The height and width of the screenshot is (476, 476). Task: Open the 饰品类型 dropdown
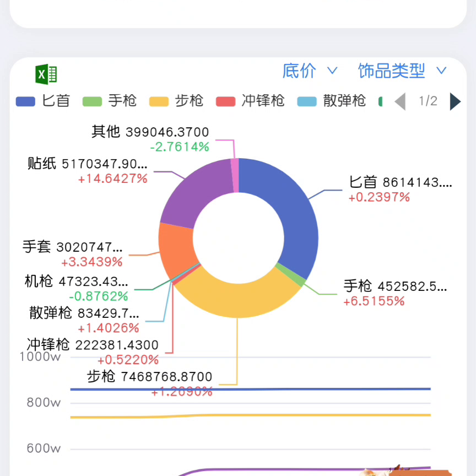(391, 71)
